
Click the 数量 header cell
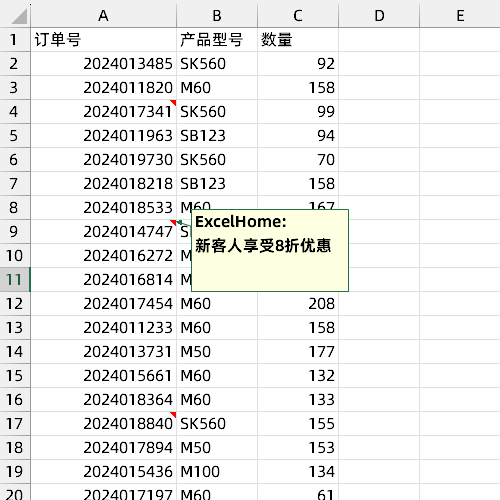298,40
